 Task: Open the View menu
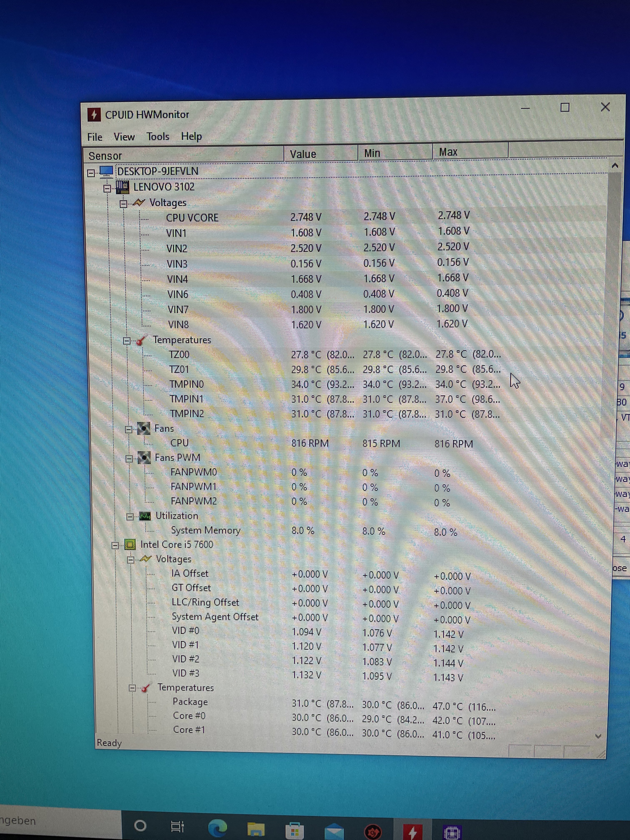point(124,137)
